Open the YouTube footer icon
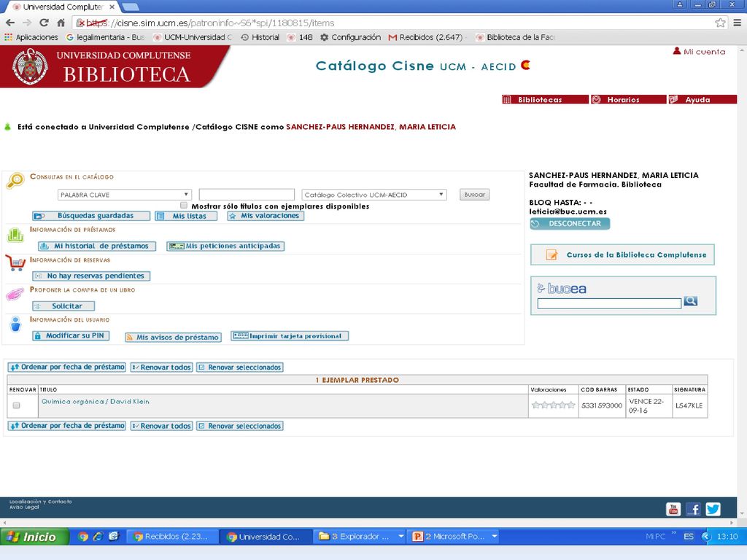The width and height of the screenshot is (747, 560). click(x=673, y=509)
